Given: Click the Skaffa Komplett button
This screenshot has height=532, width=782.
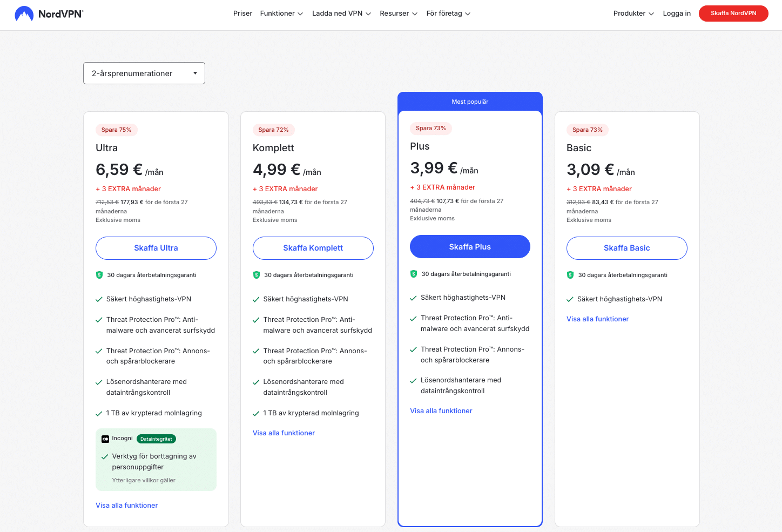Looking at the screenshot, I should point(313,248).
